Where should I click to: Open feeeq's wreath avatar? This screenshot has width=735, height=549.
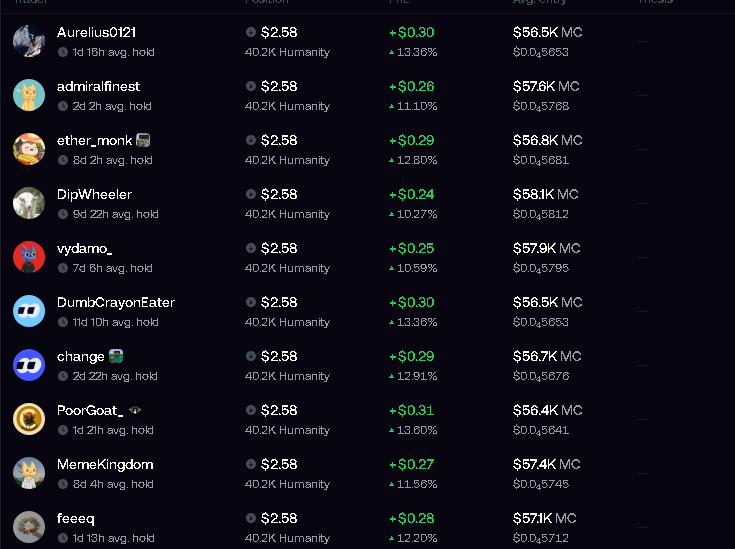[x=29, y=526]
